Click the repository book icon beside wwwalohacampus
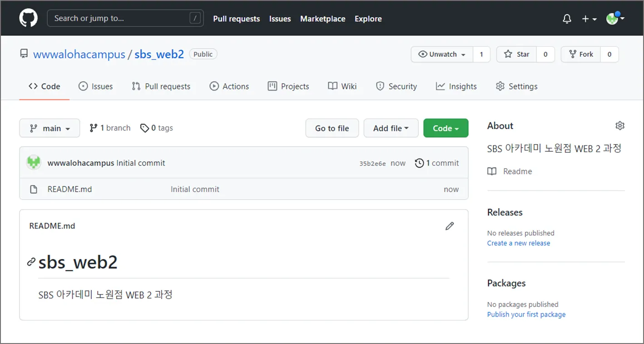644x344 pixels. [24, 54]
